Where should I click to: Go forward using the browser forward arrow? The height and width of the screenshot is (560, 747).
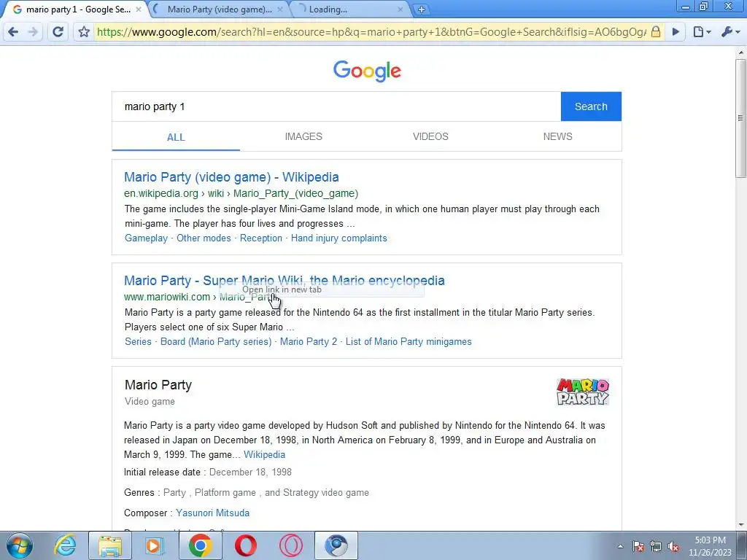(33, 32)
